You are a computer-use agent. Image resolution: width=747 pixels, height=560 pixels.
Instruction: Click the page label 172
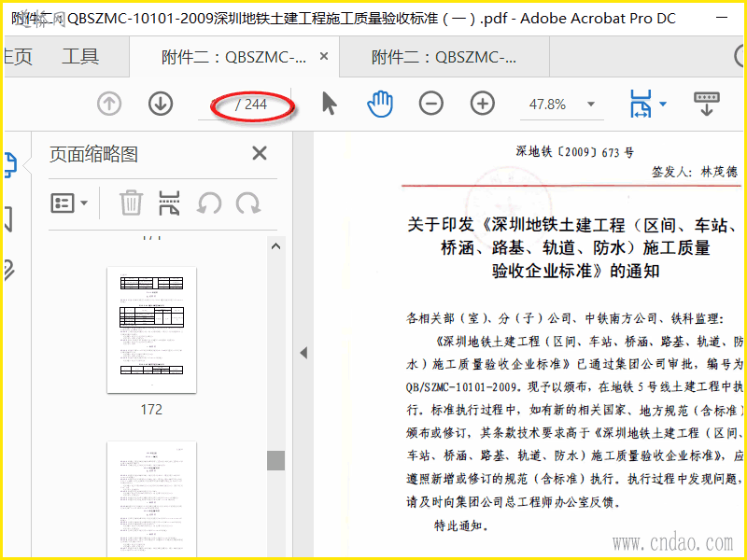point(151,410)
